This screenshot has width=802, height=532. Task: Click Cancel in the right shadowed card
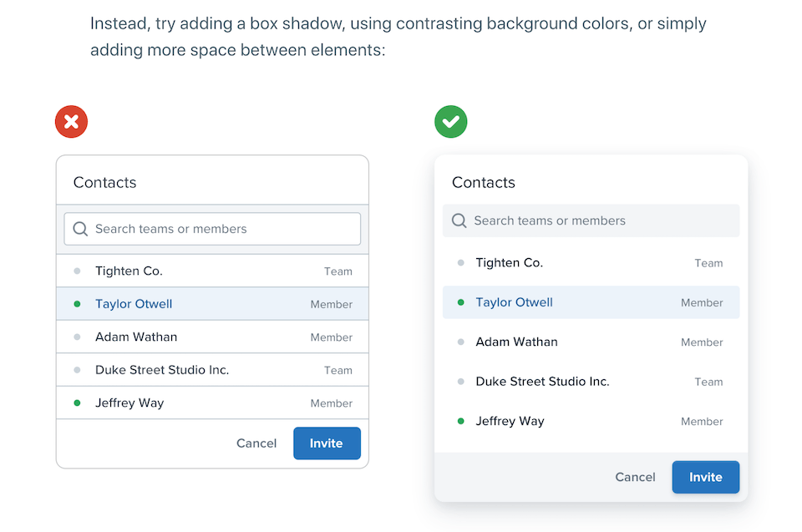pyautogui.click(x=635, y=477)
